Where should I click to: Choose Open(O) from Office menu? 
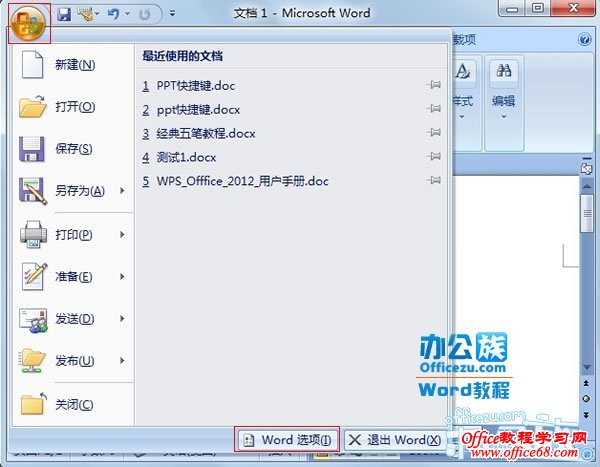click(73, 107)
